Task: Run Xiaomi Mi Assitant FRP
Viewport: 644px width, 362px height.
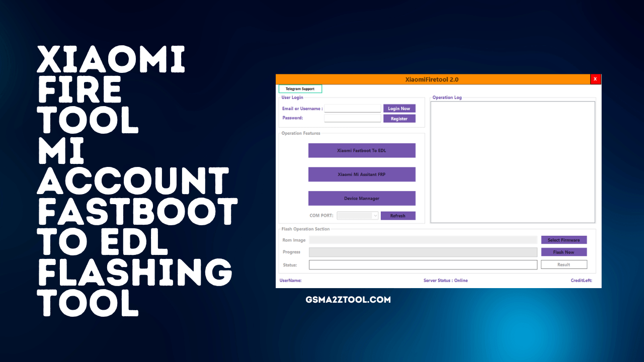Action: click(x=362, y=174)
